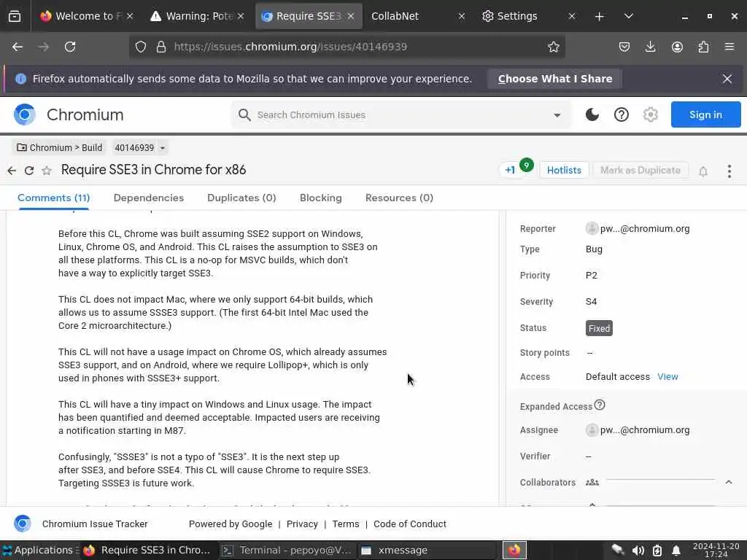
Task: Bookmark this page with the star icon
Action: tap(553, 47)
